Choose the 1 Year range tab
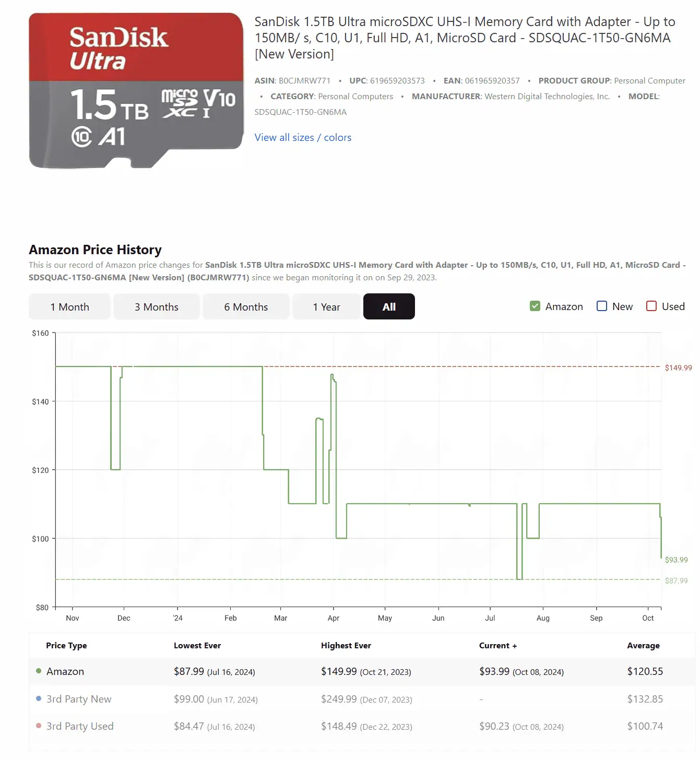This screenshot has width=700, height=760. [x=326, y=307]
